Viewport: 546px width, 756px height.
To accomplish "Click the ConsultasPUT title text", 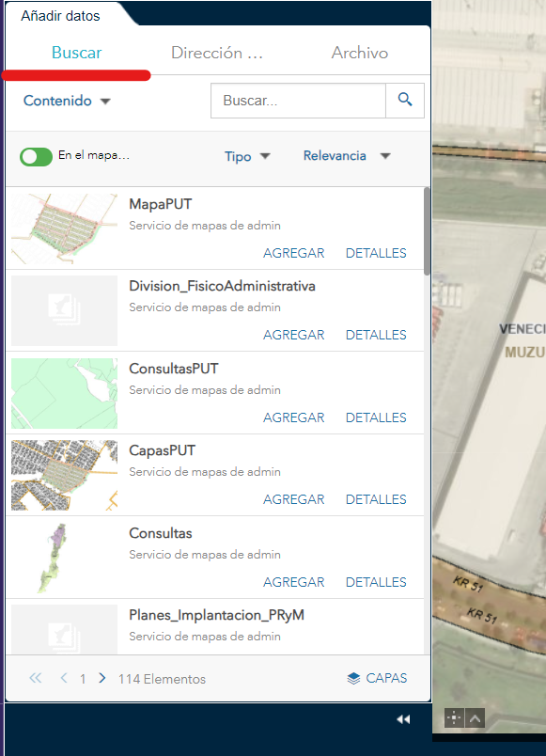I will pyautogui.click(x=174, y=369).
